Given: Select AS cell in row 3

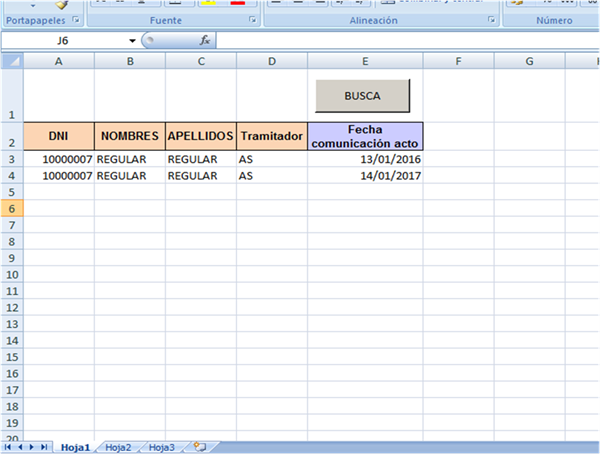Looking at the screenshot, I should pyautogui.click(x=272, y=159).
